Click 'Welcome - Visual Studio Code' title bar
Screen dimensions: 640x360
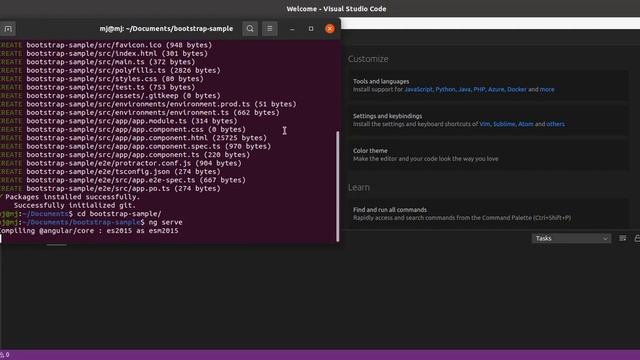pyautogui.click(x=336, y=9)
